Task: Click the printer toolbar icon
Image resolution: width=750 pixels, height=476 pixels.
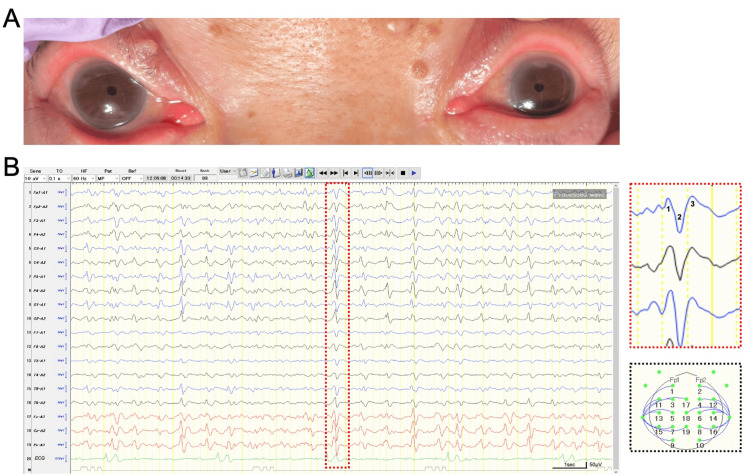Action: [287, 173]
